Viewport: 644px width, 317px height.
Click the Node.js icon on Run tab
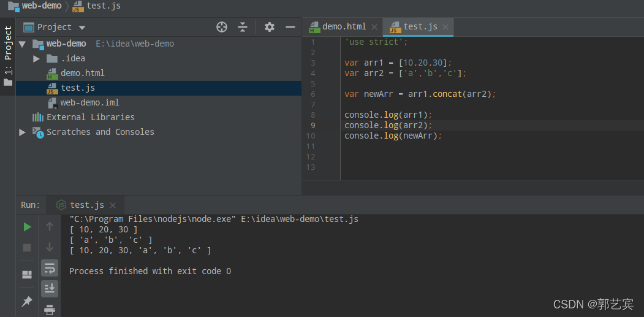(61, 205)
